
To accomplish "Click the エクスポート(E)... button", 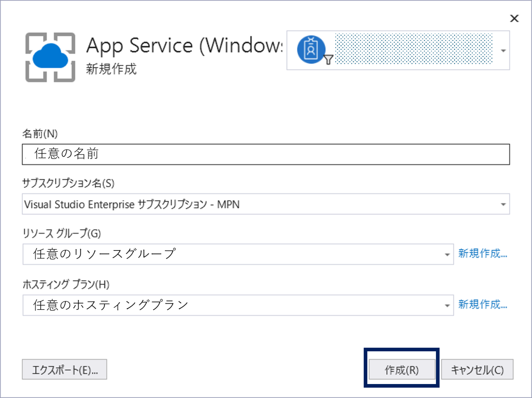I will [64, 369].
